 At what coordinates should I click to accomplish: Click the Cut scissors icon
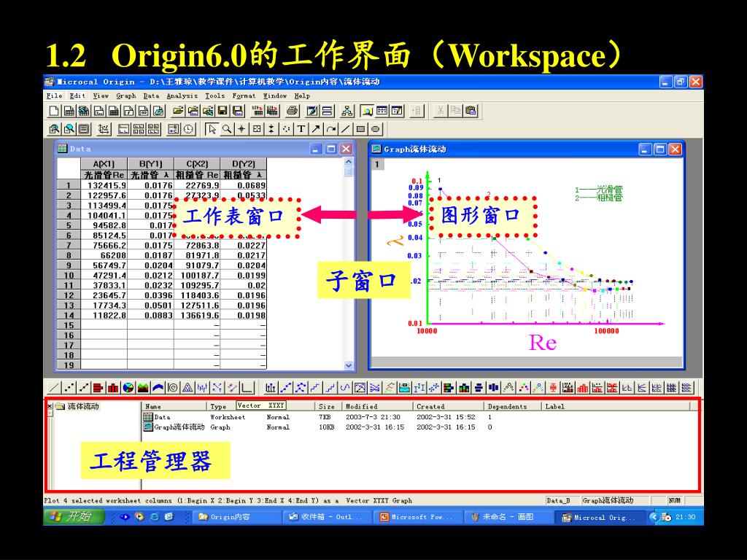pyautogui.click(x=441, y=111)
